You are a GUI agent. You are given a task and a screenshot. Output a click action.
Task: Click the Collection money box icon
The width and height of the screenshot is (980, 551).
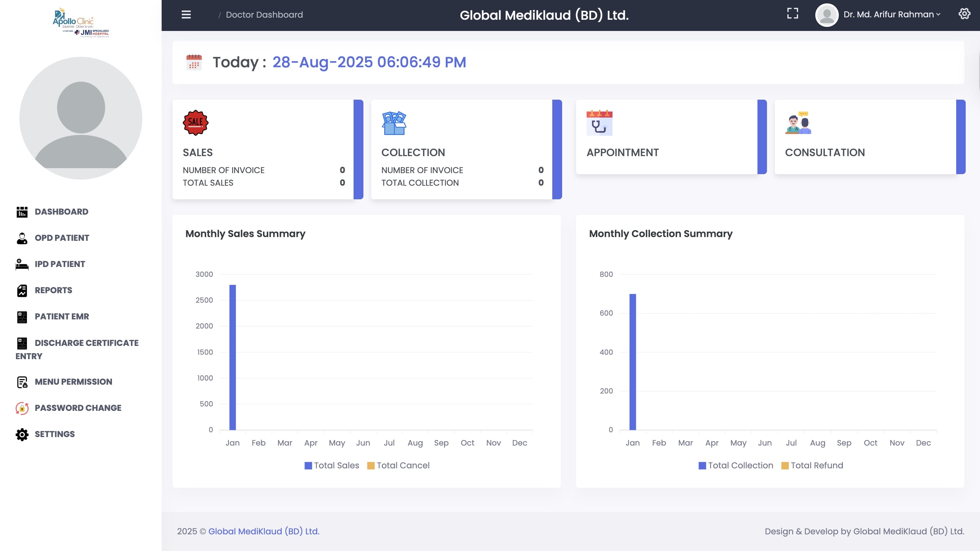coord(394,123)
